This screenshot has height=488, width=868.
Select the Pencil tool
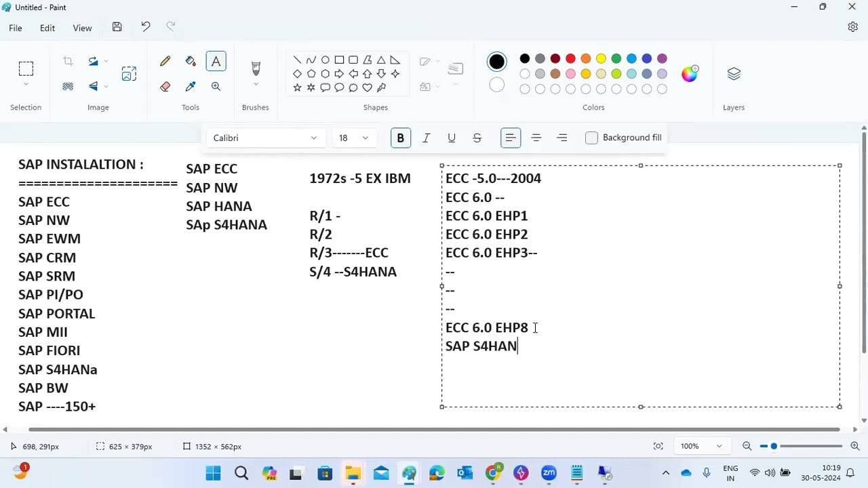point(165,62)
